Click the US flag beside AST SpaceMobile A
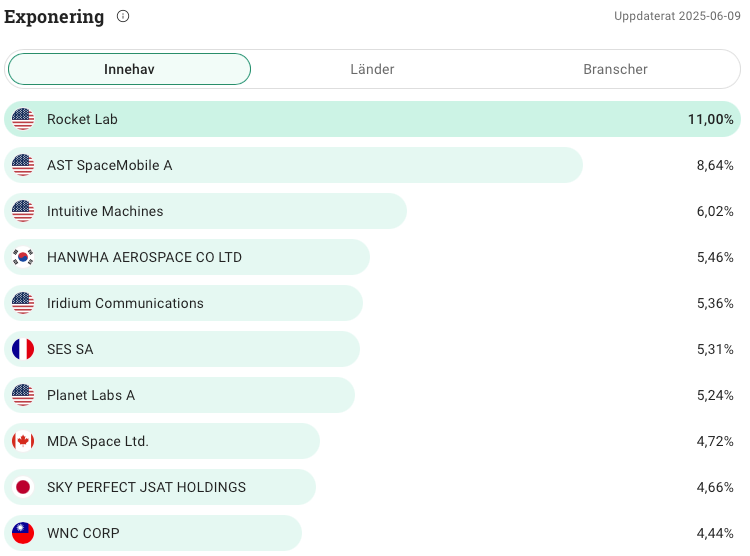 pos(23,165)
